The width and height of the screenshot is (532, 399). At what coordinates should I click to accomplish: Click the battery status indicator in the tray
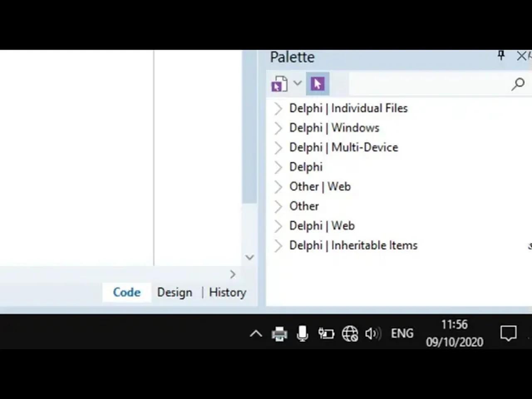pyautogui.click(x=326, y=333)
